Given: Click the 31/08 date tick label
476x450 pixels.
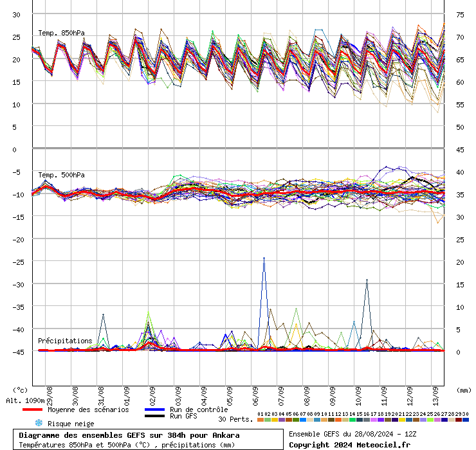Looking at the screenshot, I should (101, 396).
